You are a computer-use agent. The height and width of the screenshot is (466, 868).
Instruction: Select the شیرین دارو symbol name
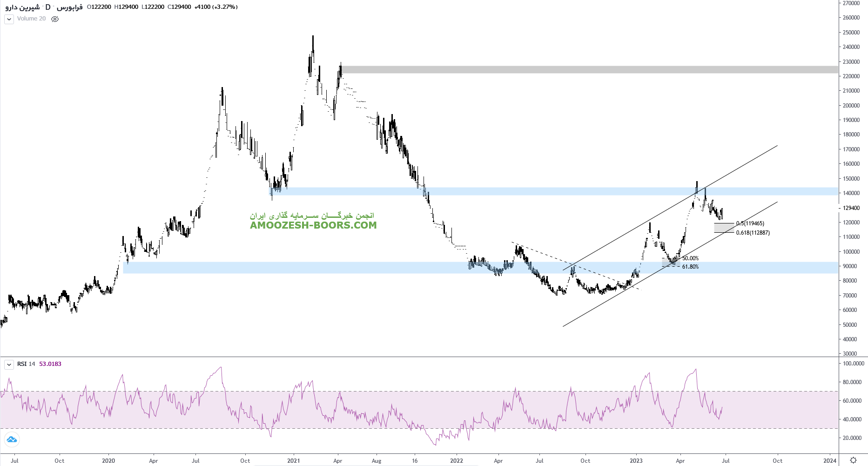[22, 7]
